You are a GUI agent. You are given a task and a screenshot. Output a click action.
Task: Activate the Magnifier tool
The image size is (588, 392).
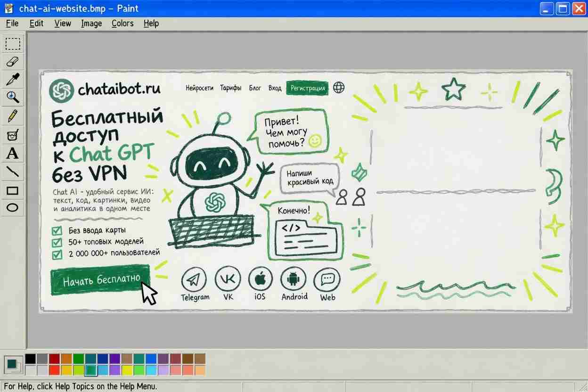pyautogui.click(x=13, y=97)
